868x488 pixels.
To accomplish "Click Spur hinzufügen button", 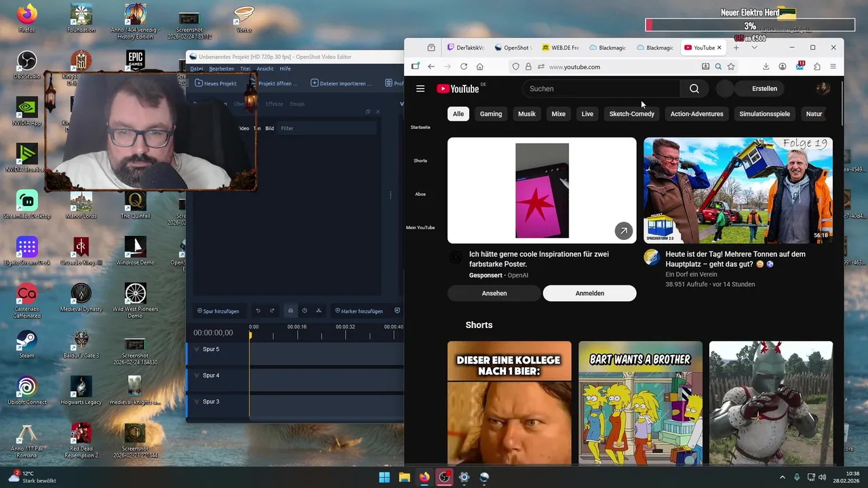I will (x=218, y=311).
